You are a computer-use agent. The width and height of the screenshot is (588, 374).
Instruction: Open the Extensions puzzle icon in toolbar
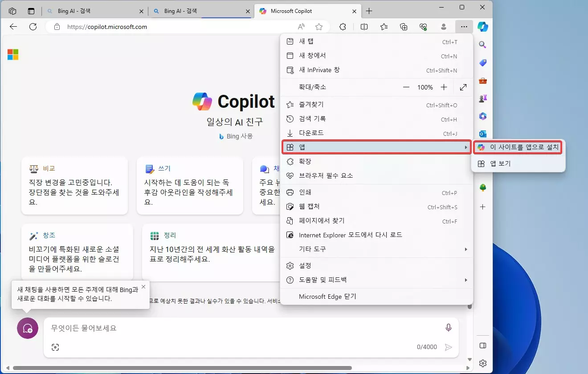(x=343, y=27)
